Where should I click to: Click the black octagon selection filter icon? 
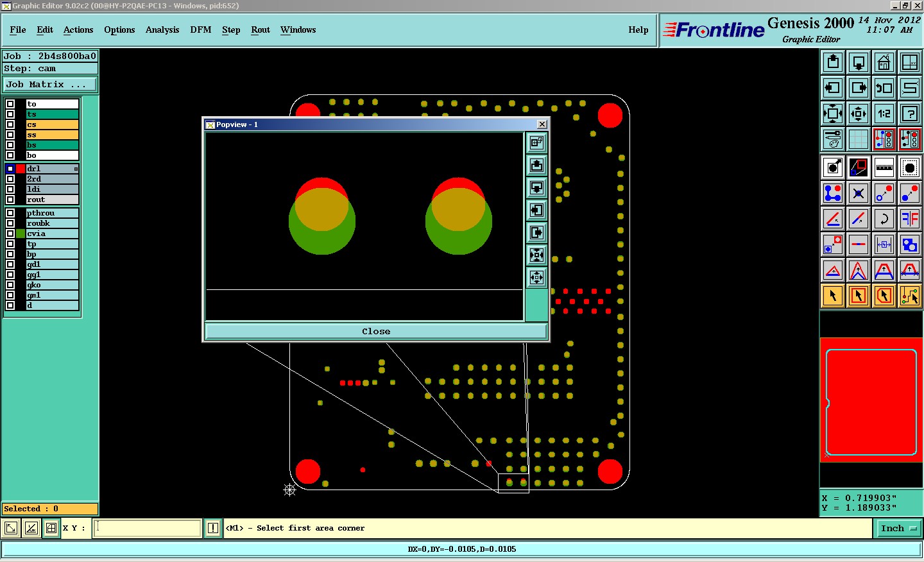pos(910,167)
